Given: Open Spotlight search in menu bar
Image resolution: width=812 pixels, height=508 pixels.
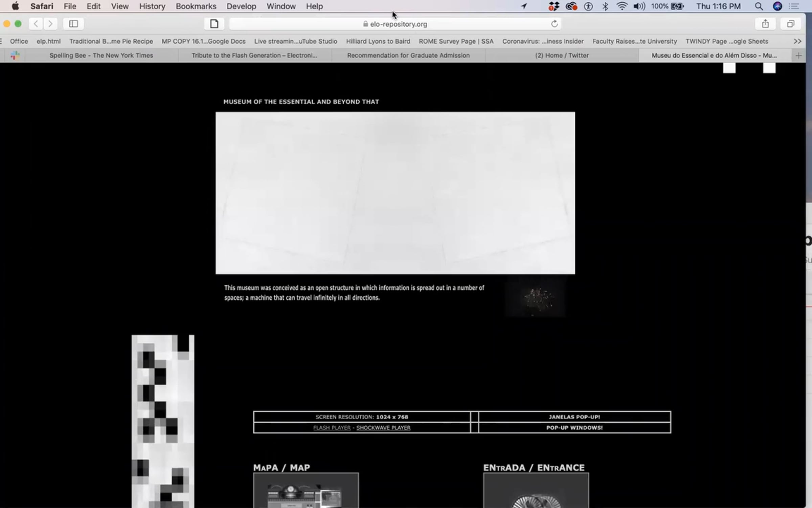Looking at the screenshot, I should [x=759, y=6].
